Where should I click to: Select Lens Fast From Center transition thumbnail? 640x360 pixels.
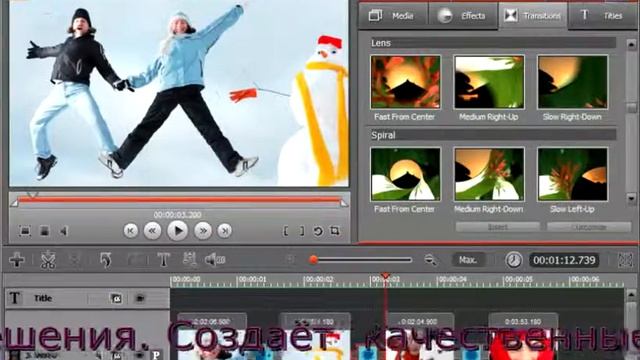(405, 82)
